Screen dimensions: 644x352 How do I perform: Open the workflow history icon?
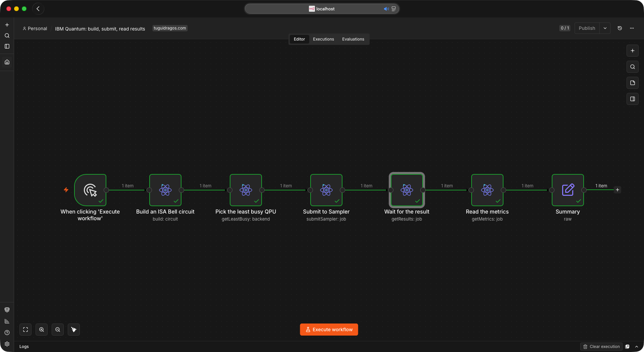pos(620,28)
